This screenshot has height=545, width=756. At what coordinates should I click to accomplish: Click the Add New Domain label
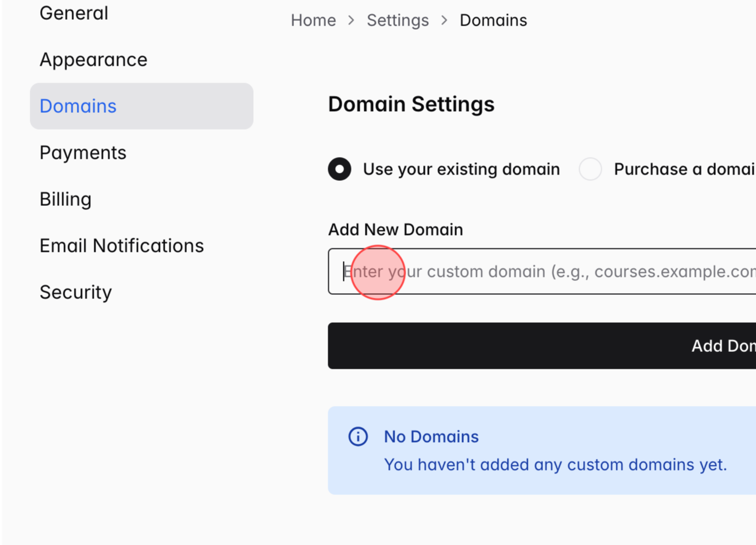coord(395,229)
